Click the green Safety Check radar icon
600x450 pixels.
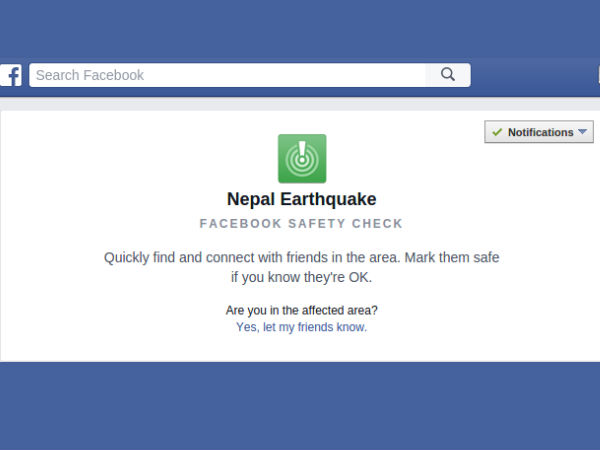[x=301, y=158]
